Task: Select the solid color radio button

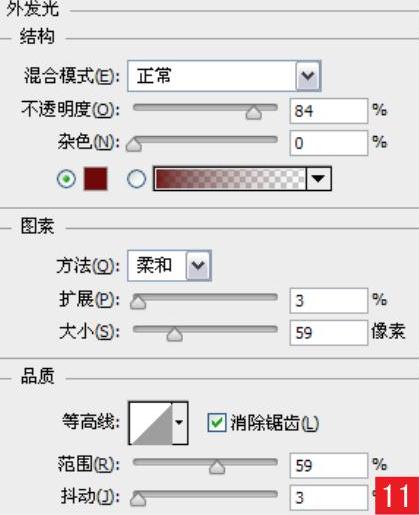Action: coord(66,179)
